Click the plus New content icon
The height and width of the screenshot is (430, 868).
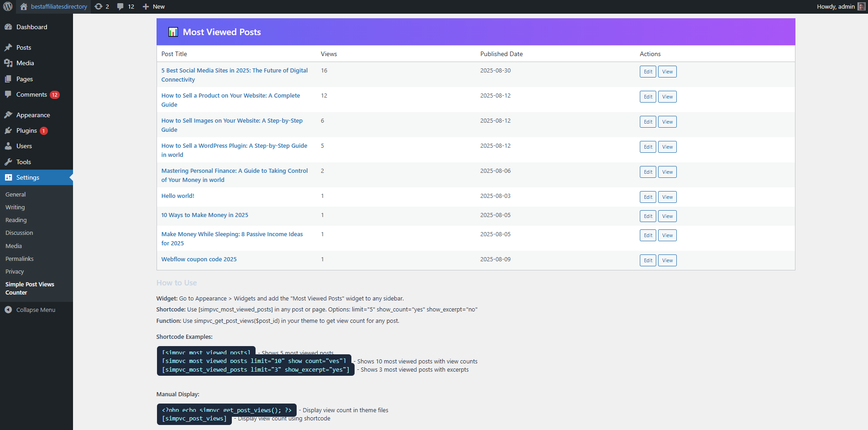point(146,6)
